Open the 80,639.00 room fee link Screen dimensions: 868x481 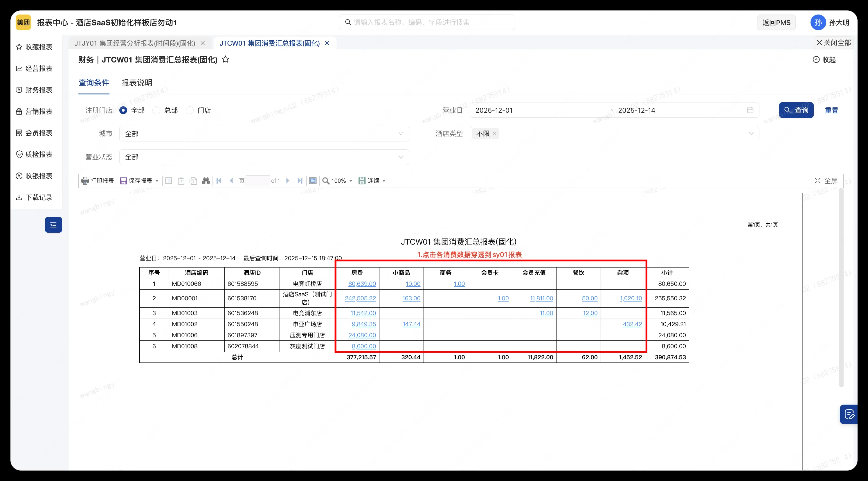(362, 284)
